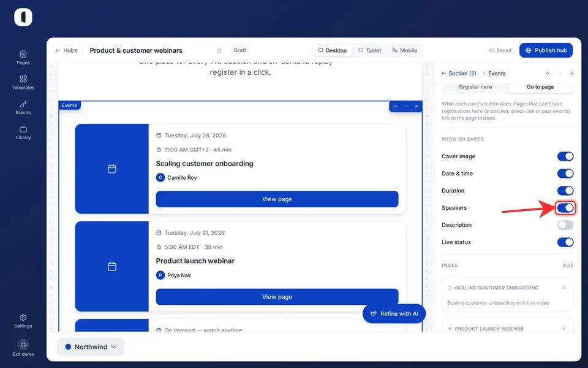
Task: Enable the Description switch
Action: tap(565, 225)
